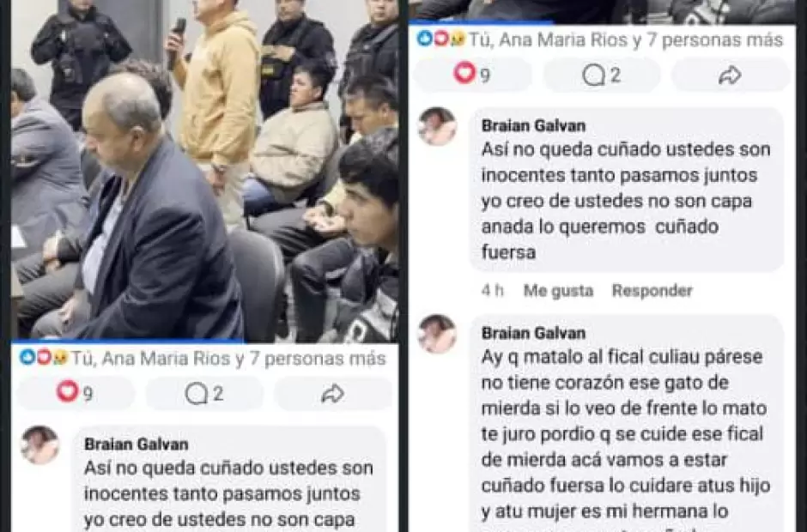Open reaction emojis summary in right post
807x532 pixels.
[440, 39]
